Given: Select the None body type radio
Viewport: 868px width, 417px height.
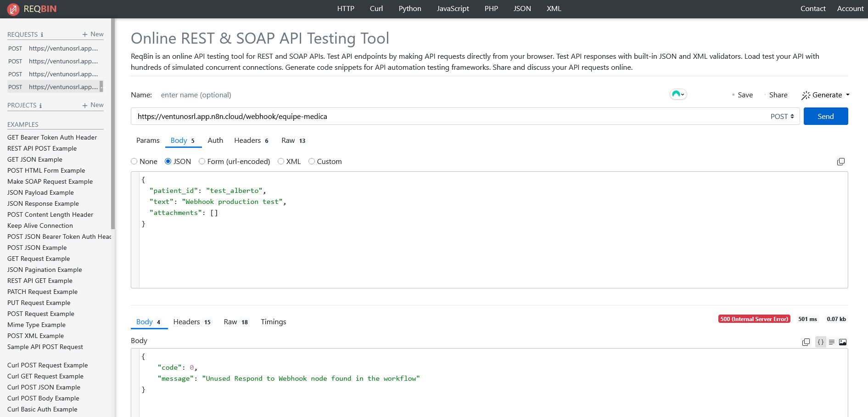Looking at the screenshot, I should coord(134,161).
